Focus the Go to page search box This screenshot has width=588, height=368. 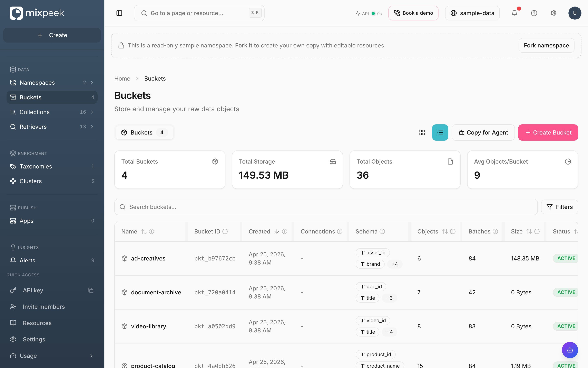(199, 13)
